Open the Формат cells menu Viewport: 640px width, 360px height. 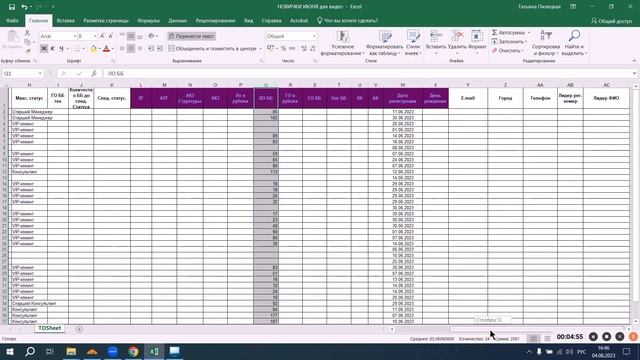[477, 42]
